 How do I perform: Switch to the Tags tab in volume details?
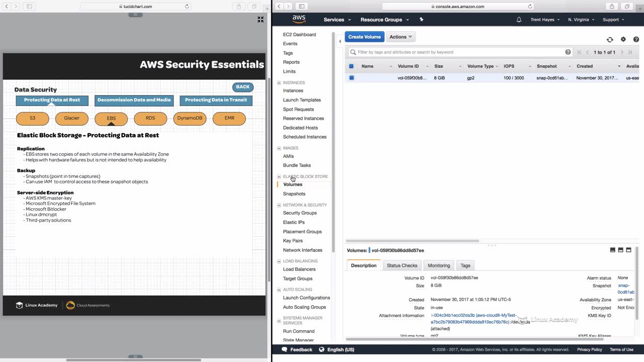click(x=465, y=265)
